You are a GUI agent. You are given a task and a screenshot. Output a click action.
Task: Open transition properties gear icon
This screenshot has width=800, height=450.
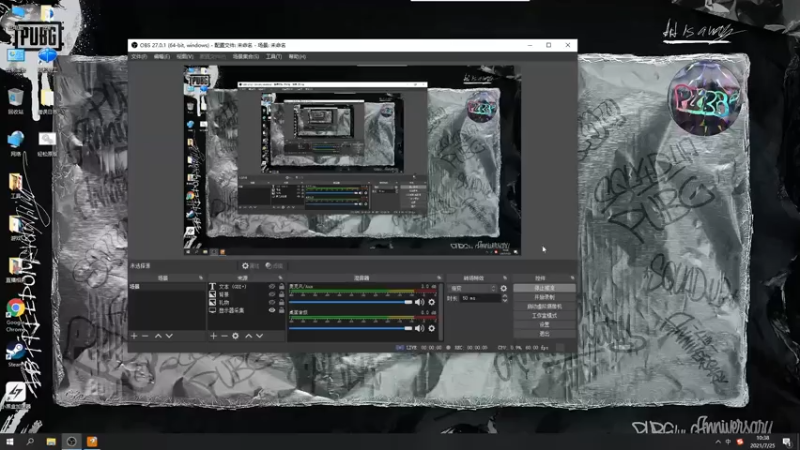[x=504, y=288]
